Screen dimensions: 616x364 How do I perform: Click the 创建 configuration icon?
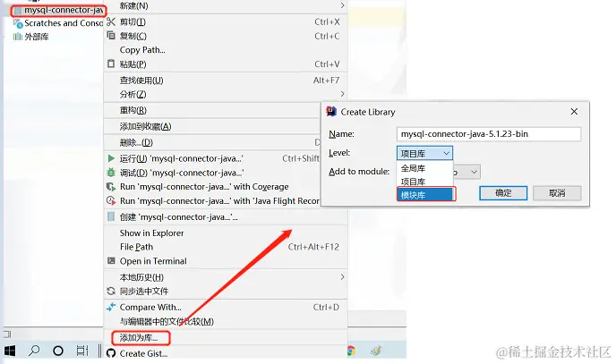111,216
